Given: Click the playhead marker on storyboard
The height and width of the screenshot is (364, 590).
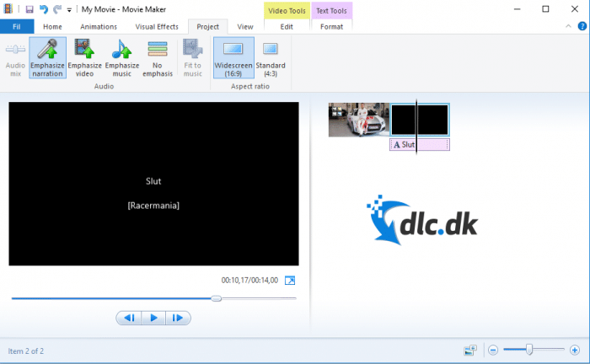Looking at the screenshot, I should (x=416, y=126).
